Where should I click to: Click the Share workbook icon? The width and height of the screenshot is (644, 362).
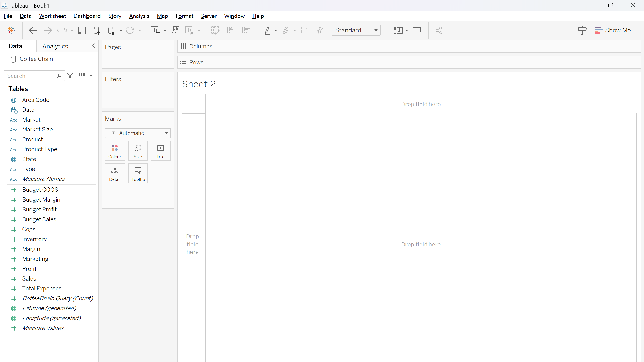pyautogui.click(x=439, y=30)
